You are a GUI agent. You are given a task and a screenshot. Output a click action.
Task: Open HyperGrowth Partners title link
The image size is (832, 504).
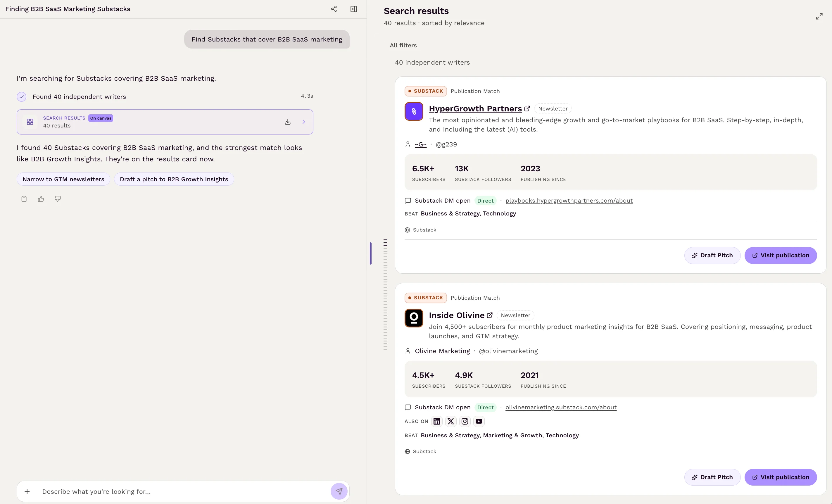pos(475,108)
